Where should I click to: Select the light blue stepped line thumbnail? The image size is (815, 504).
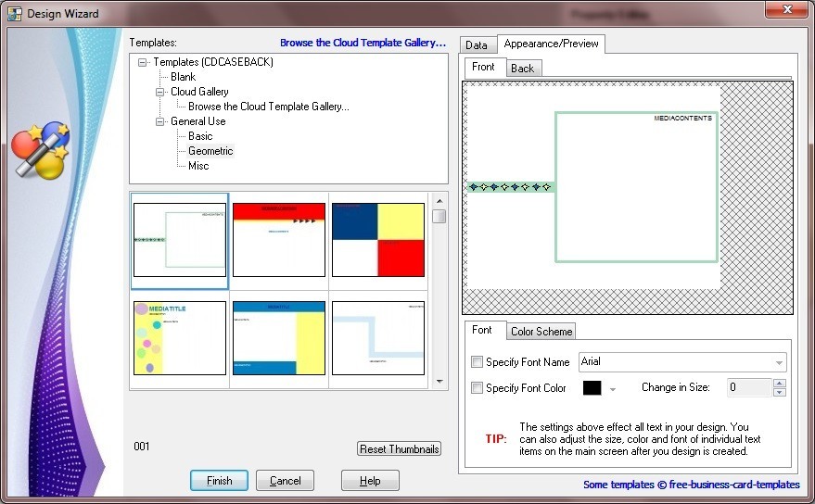coord(378,338)
